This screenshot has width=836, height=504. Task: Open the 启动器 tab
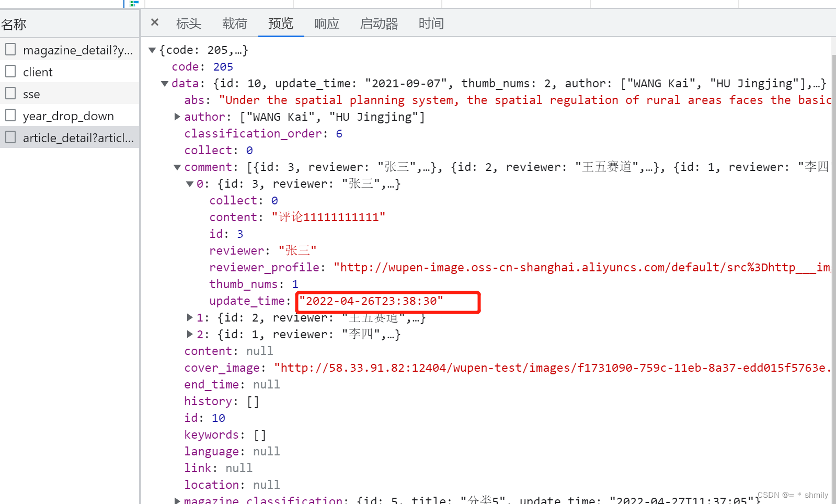(x=379, y=24)
